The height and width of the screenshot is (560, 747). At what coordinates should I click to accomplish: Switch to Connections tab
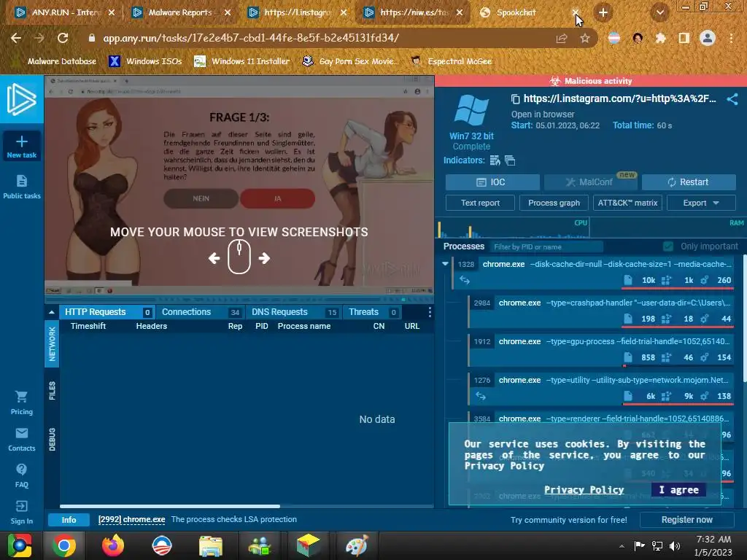pos(201,312)
